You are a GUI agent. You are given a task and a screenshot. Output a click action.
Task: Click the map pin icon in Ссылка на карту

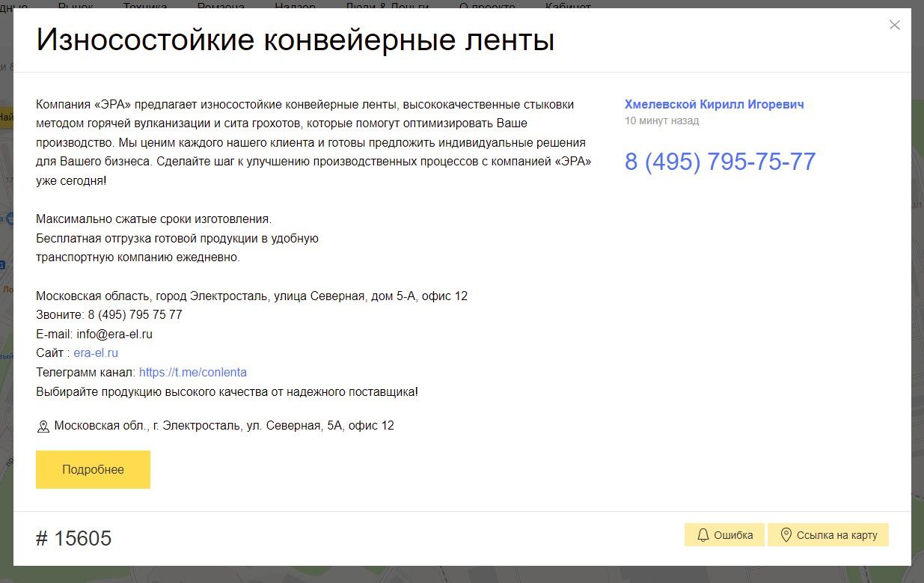click(x=786, y=535)
